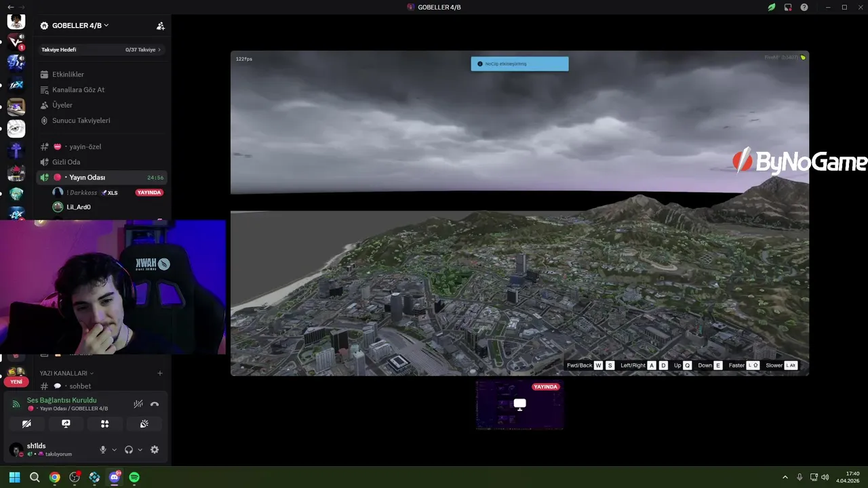Select the sneaker photo server icon
The width and height of the screenshot is (868, 488).
(16, 106)
